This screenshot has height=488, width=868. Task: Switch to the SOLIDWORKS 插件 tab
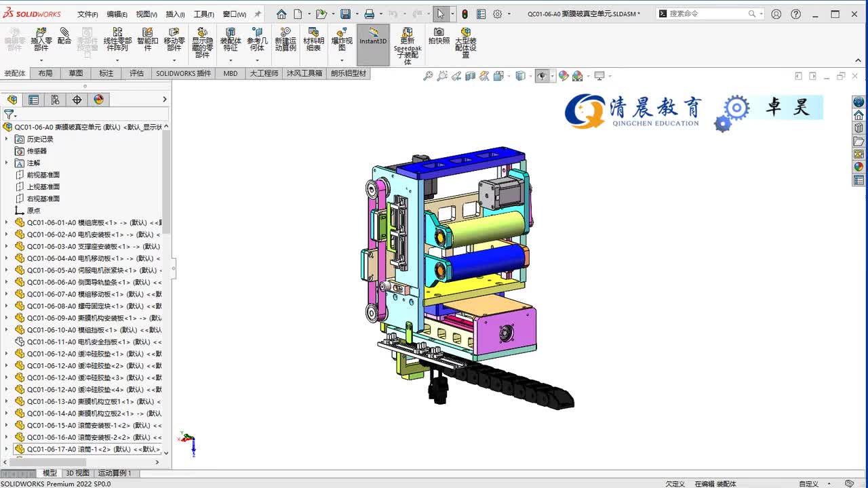tap(184, 73)
